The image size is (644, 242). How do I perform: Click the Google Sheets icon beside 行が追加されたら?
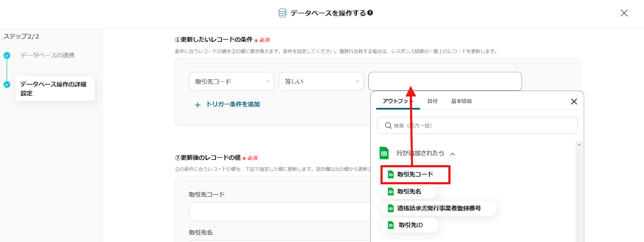coord(384,153)
